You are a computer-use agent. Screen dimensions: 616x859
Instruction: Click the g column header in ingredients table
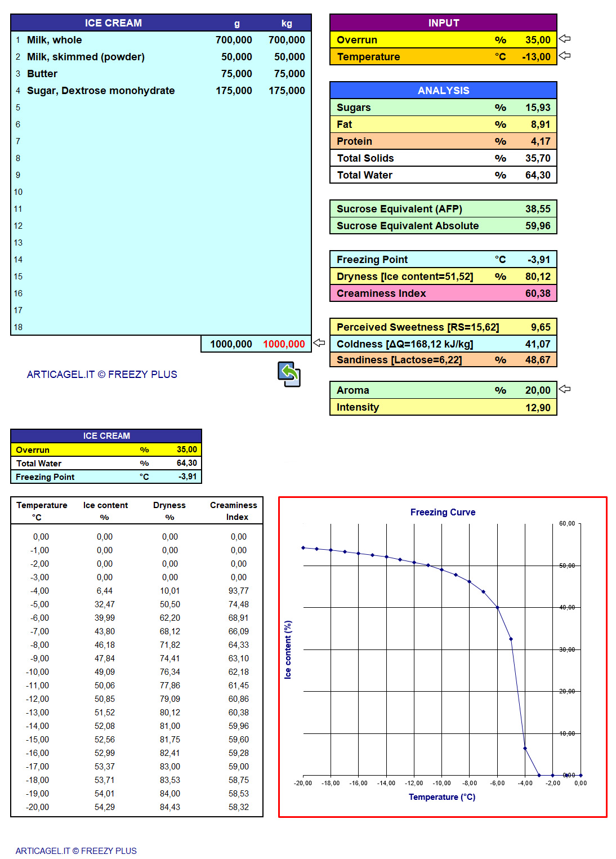[x=237, y=23]
